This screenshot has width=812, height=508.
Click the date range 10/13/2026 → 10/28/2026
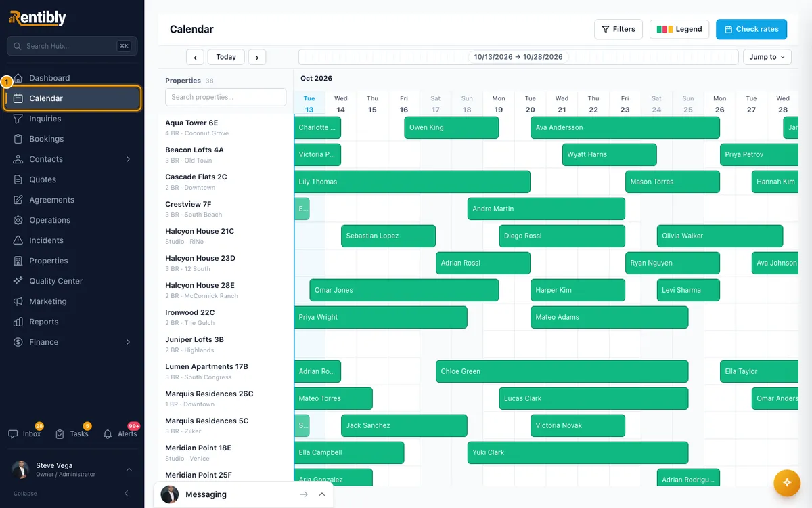coord(518,57)
